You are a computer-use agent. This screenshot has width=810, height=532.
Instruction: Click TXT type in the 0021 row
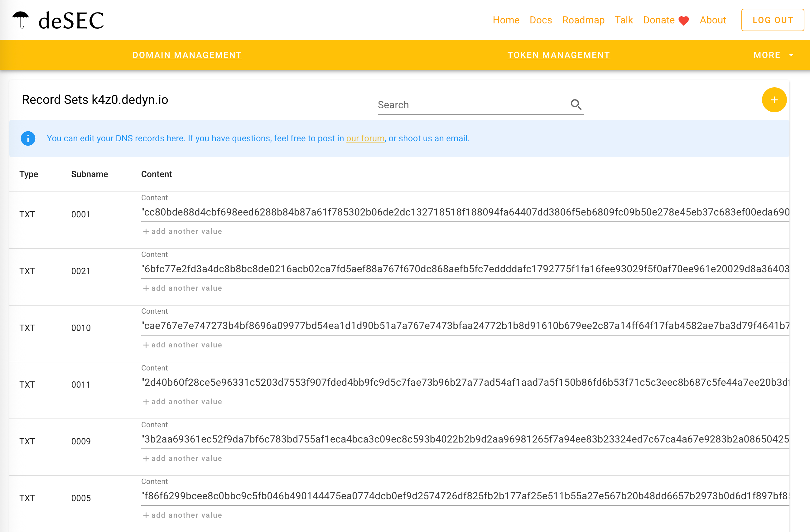(27, 271)
